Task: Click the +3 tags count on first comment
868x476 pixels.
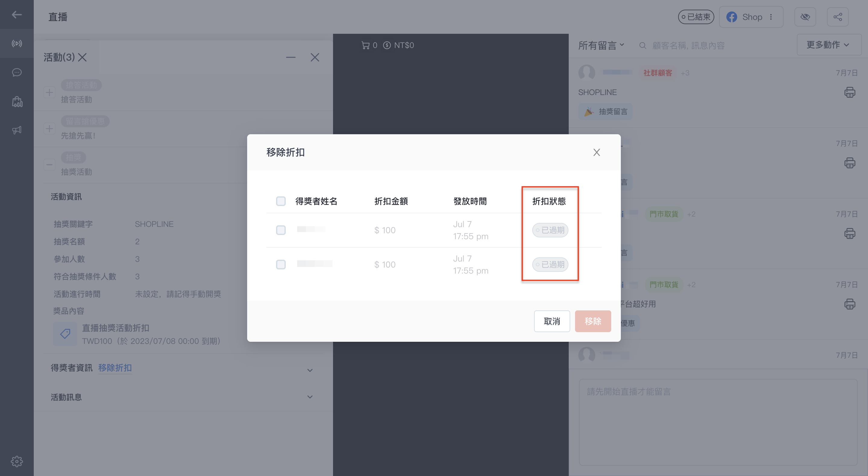Action: pos(685,73)
